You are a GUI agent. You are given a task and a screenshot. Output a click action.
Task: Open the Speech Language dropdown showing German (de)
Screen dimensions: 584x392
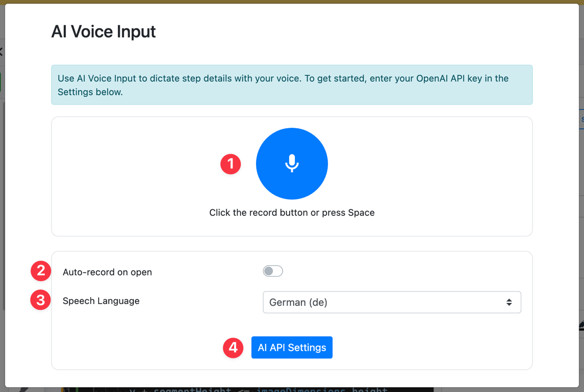coord(391,302)
